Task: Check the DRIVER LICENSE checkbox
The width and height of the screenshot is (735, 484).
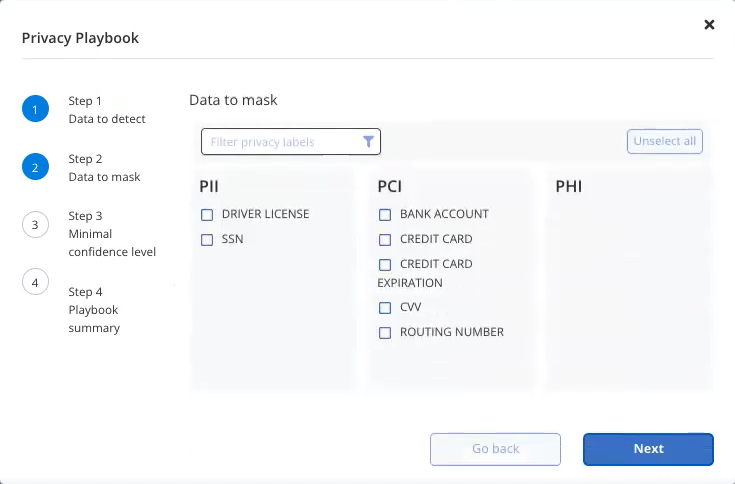Action: tap(207, 215)
